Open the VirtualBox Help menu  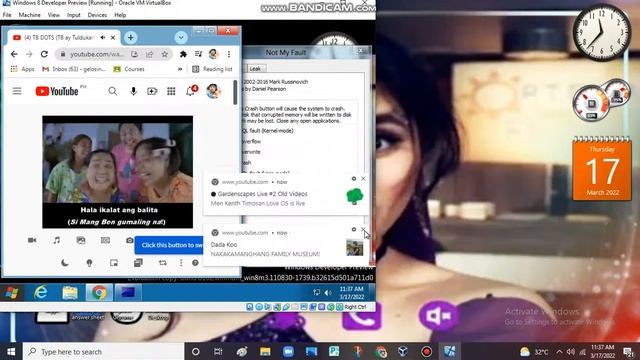(120, 15)
